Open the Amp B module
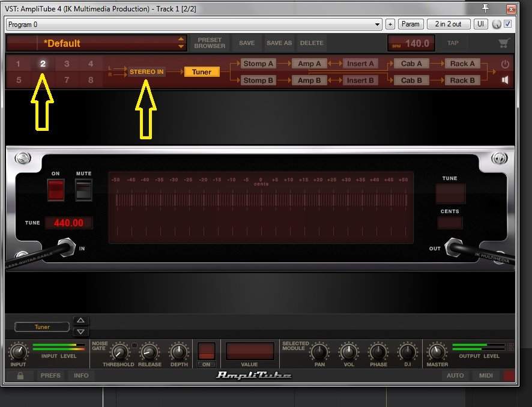532x407 pixels. pyautogui.click(x=309, y=80)
